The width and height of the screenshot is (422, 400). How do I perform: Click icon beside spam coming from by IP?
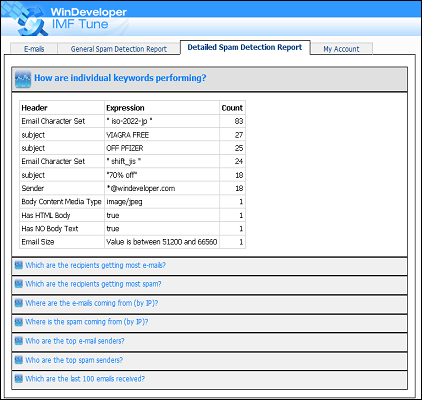(x=19, y=322)
